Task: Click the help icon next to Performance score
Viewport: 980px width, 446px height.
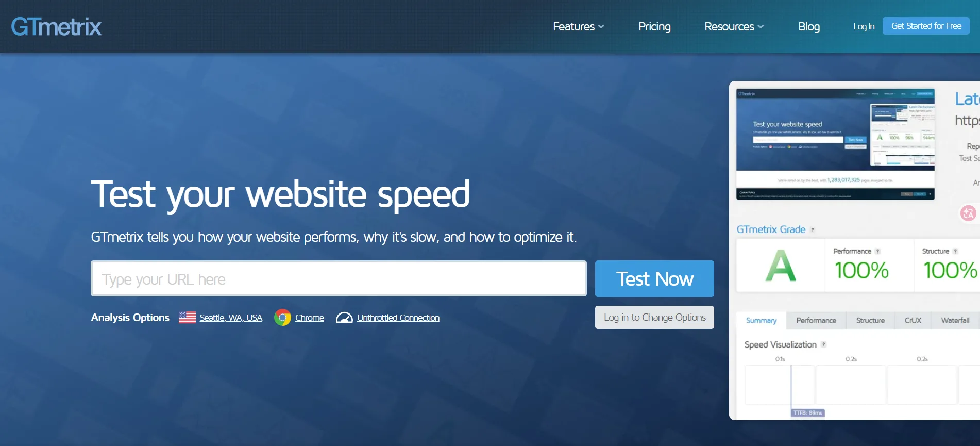Action: pyautogui.click(x=878, y=251)
